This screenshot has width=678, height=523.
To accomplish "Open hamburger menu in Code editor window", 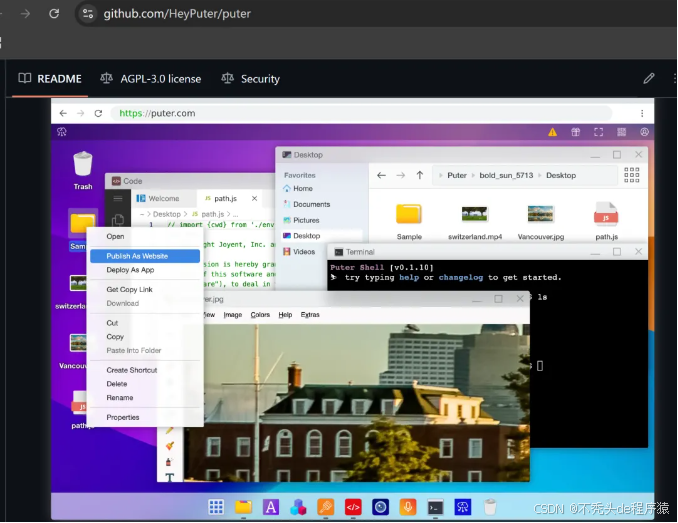I will coord(118,198).
